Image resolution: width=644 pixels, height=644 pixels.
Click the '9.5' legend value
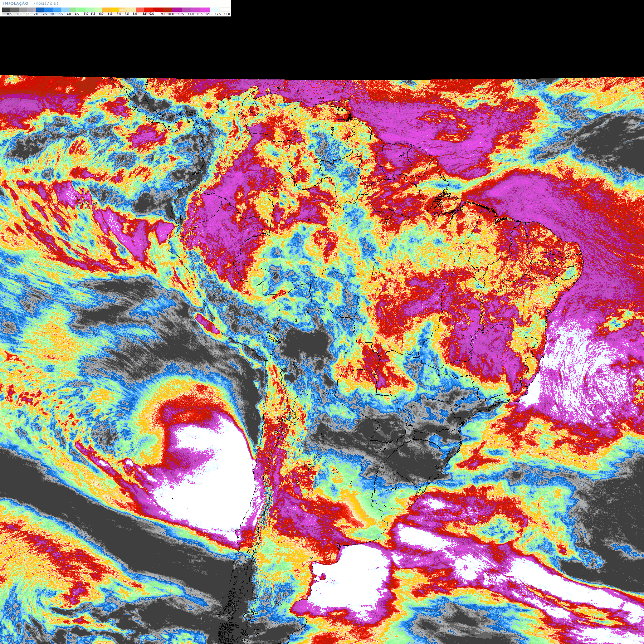[x=163, y=14]
